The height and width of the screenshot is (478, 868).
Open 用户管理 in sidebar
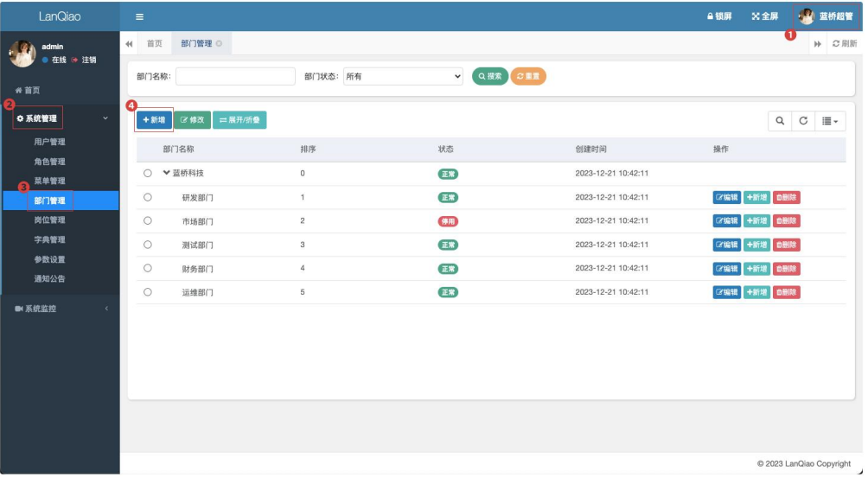50,142
